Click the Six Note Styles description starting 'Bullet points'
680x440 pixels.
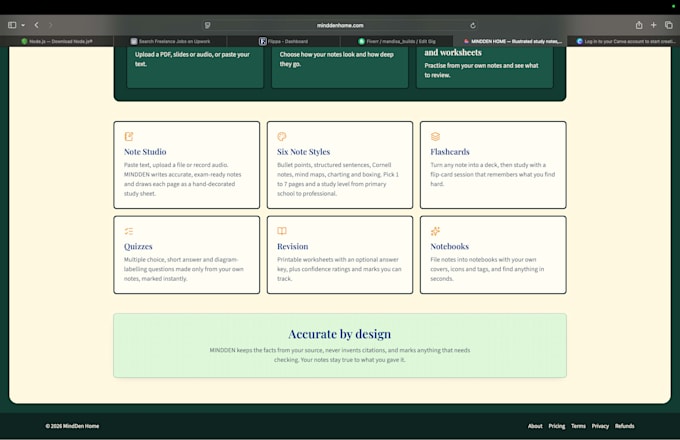tap(338, 179)
